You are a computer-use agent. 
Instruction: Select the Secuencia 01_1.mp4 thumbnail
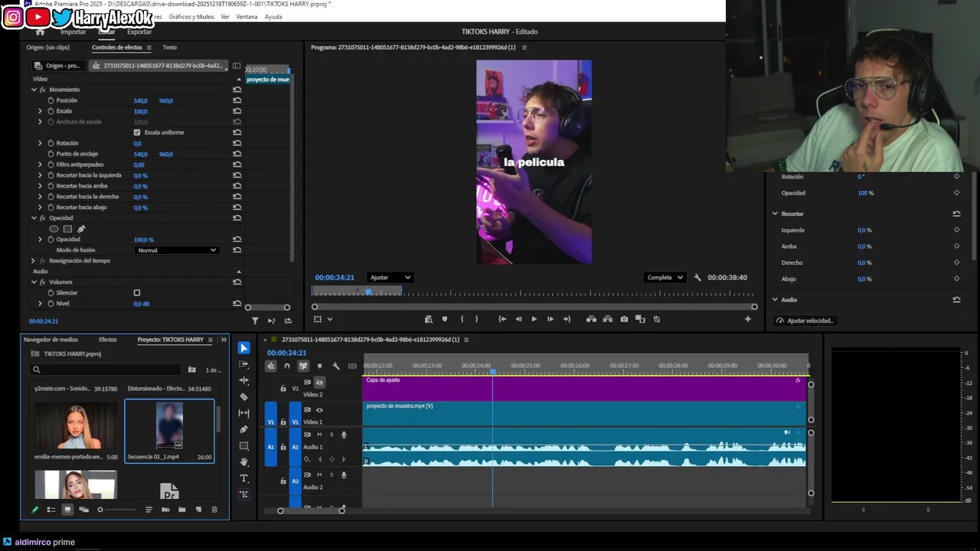(x=169, y=425)
